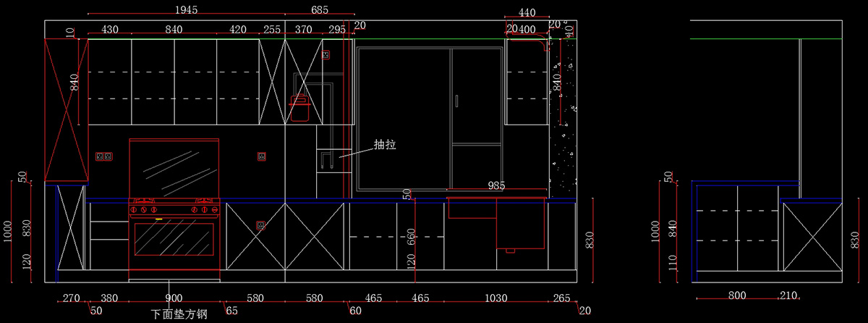The image size is (868, 323).
Task: Select the double outlet left of the range hood
Action: (104, 156)
